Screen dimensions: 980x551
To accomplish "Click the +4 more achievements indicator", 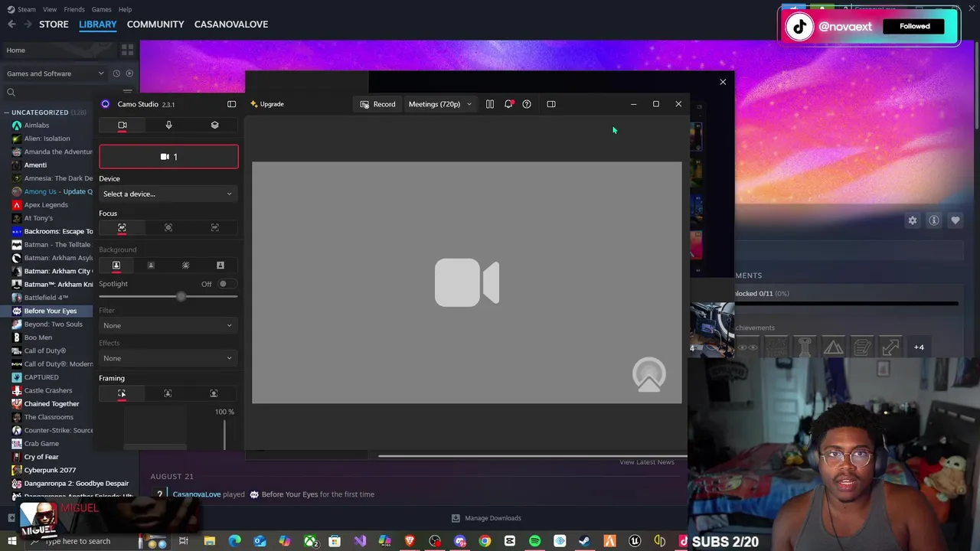I will point(919,347).
